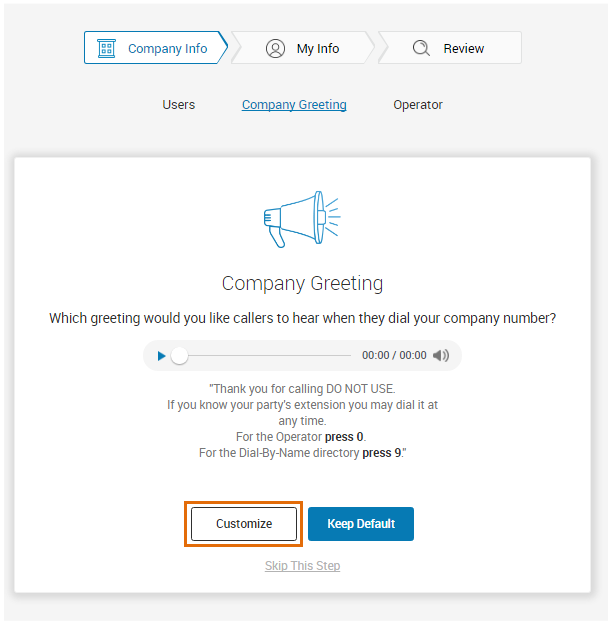The width and height of the screenshot is (613, 625).
Task: Jump to the Review step label
Action: point(464,49)
